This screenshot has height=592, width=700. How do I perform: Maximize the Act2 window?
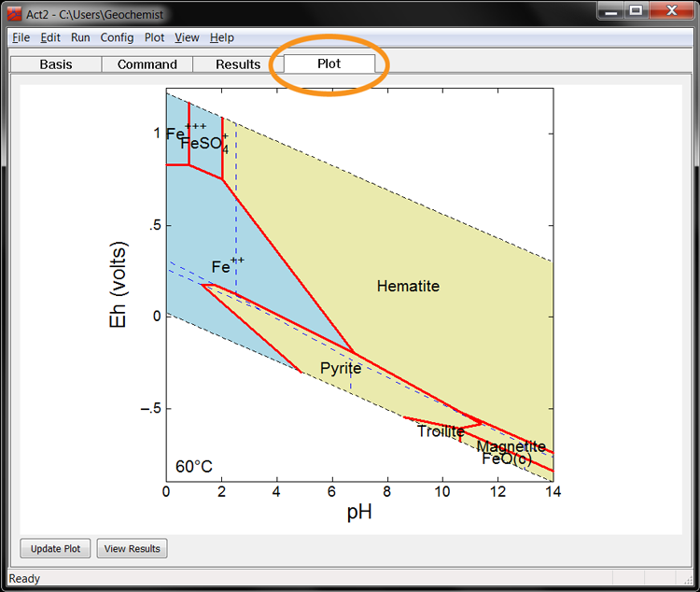pos(637,10)
